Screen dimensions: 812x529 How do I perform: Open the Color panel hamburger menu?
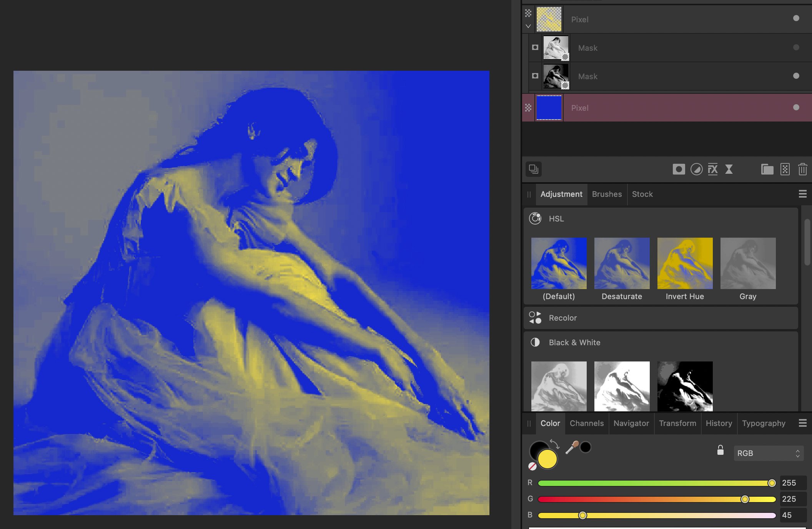tap(802, 423)
